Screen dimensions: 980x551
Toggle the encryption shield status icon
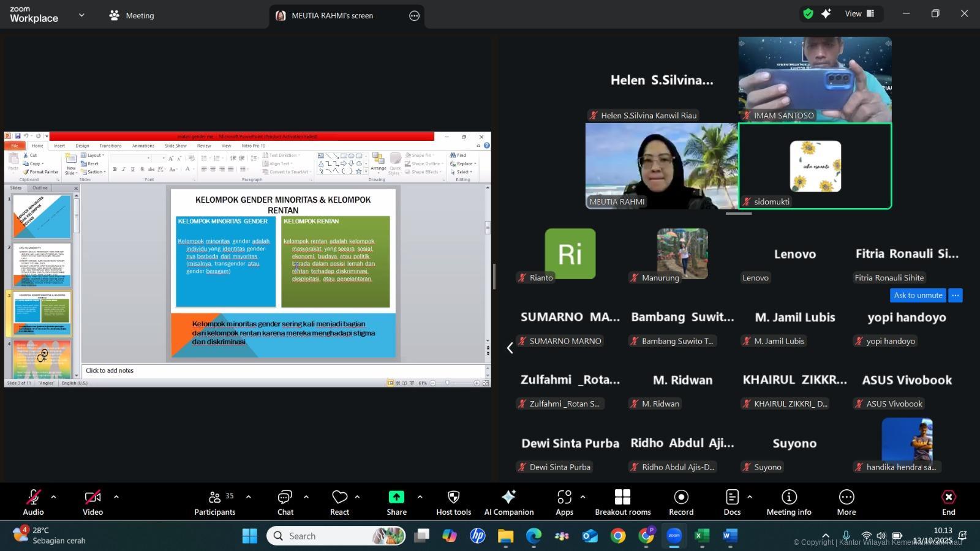(x=809, y=14)
